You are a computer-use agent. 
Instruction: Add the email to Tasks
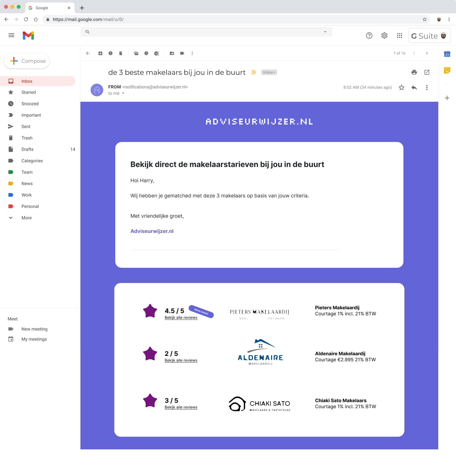coord(156,53)
